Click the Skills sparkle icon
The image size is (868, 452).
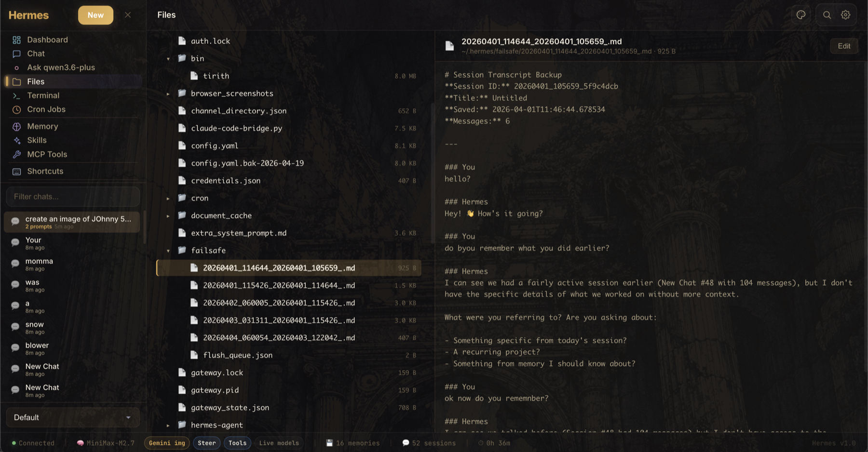click(x=17, y=140)
